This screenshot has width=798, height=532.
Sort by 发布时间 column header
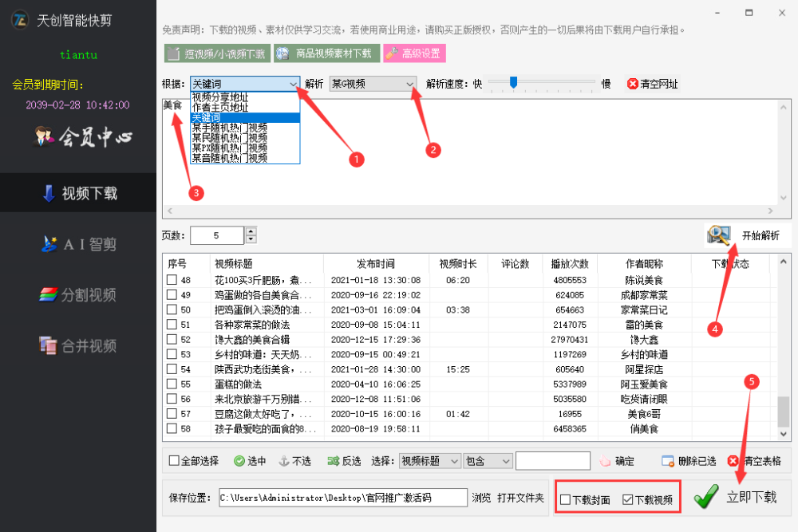pos(376,263)
